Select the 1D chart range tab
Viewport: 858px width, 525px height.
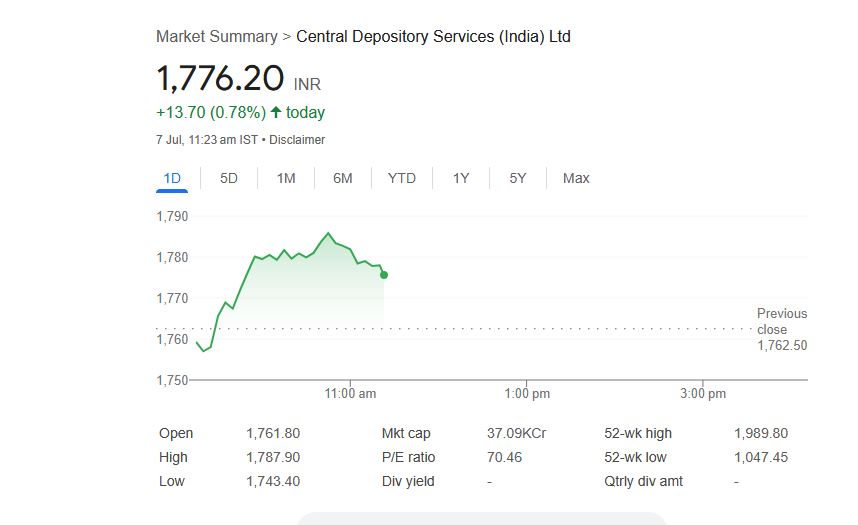[x=172, y=178]
